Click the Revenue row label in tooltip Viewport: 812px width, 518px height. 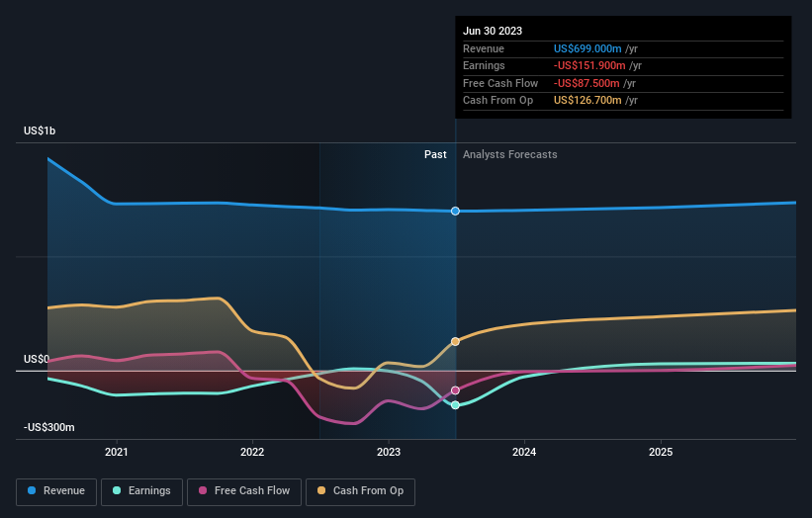(x=484, y=48)
